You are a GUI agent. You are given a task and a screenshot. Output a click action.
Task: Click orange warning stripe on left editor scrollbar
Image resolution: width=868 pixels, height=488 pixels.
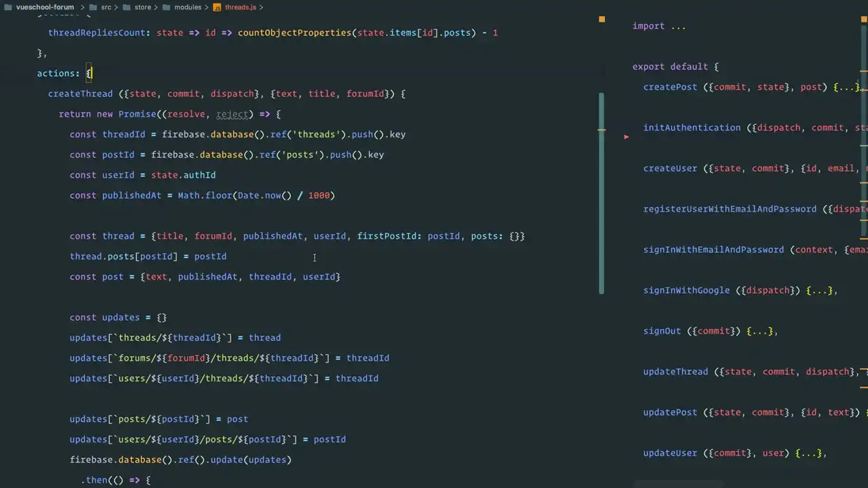tap(601, 129)
